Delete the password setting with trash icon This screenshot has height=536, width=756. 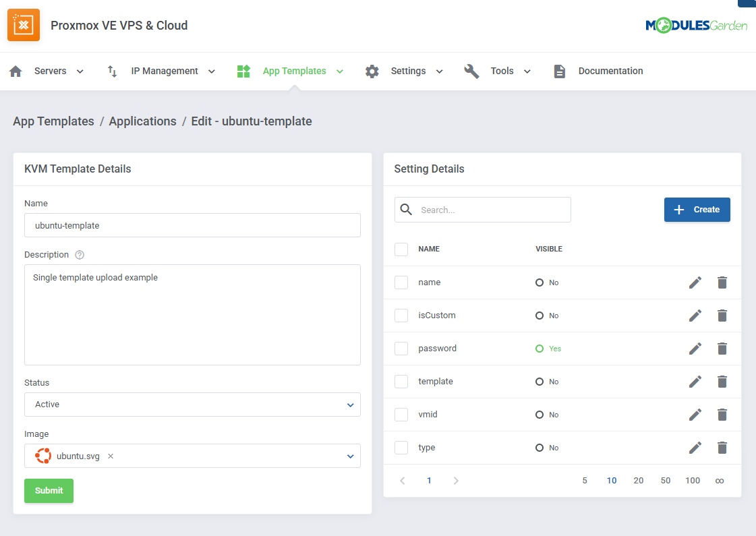click(x=722, y=349)
